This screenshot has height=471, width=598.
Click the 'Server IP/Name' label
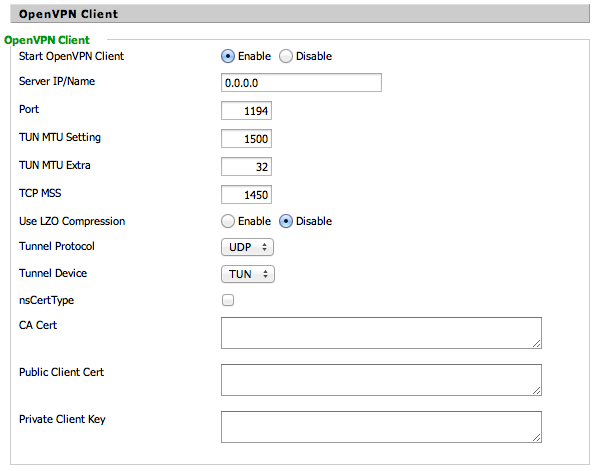[x=57, y=81]
